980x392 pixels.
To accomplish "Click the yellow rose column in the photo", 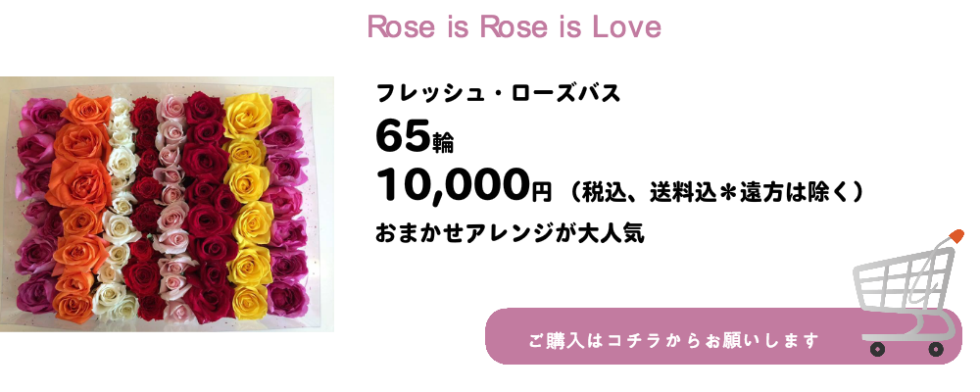I will click(245, 206).
